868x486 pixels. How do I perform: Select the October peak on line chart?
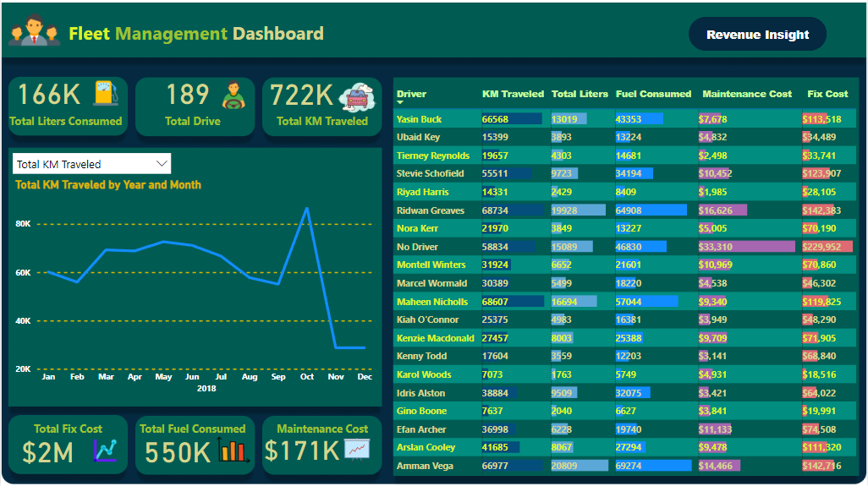(306, 208)
